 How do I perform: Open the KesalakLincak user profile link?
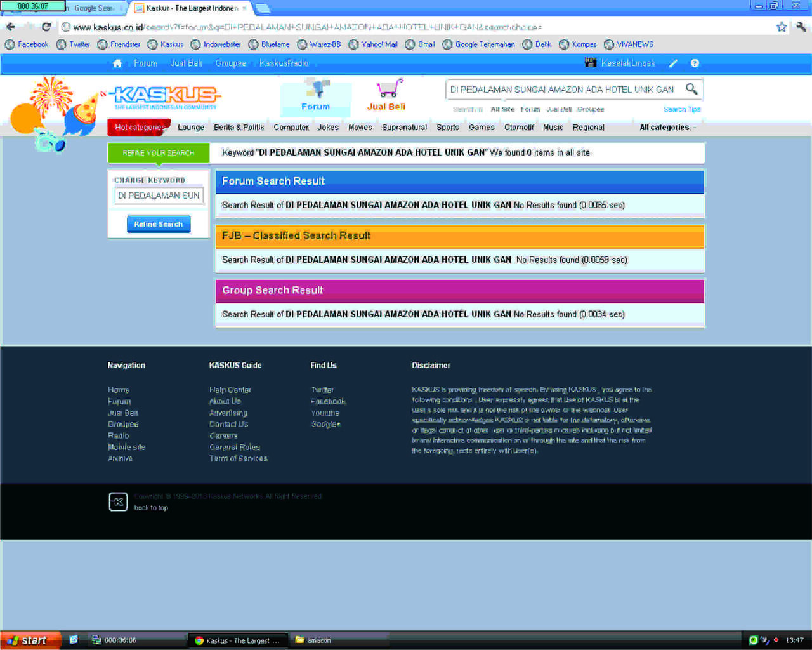pos(628,63)
